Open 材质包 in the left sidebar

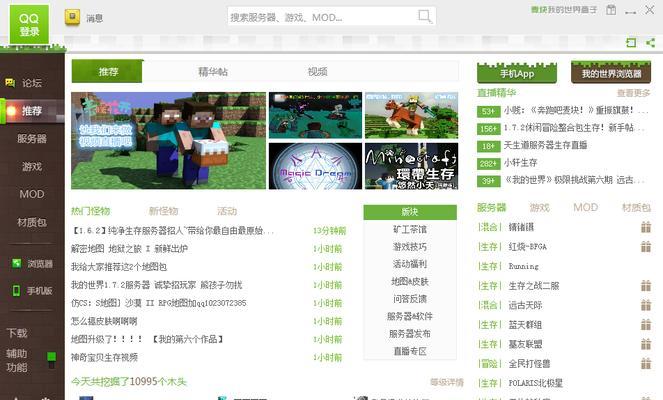(32, 222)
